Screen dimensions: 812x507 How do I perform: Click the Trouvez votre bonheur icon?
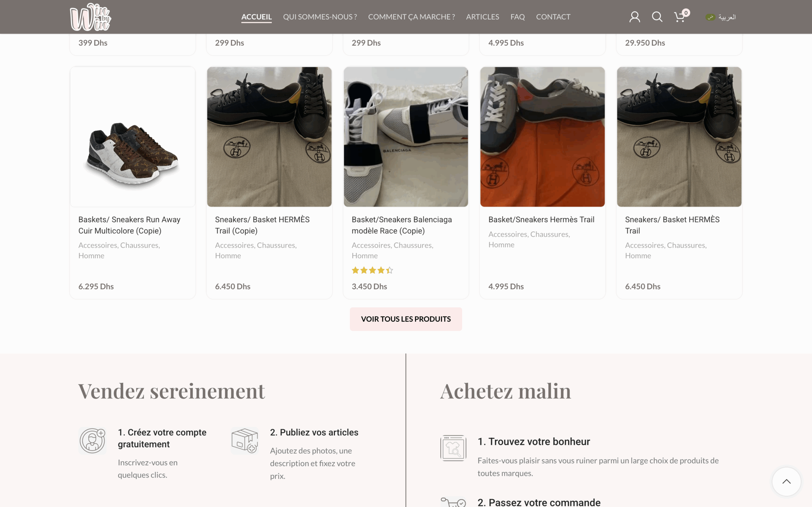pyautogui.click(x=453, y=448)
